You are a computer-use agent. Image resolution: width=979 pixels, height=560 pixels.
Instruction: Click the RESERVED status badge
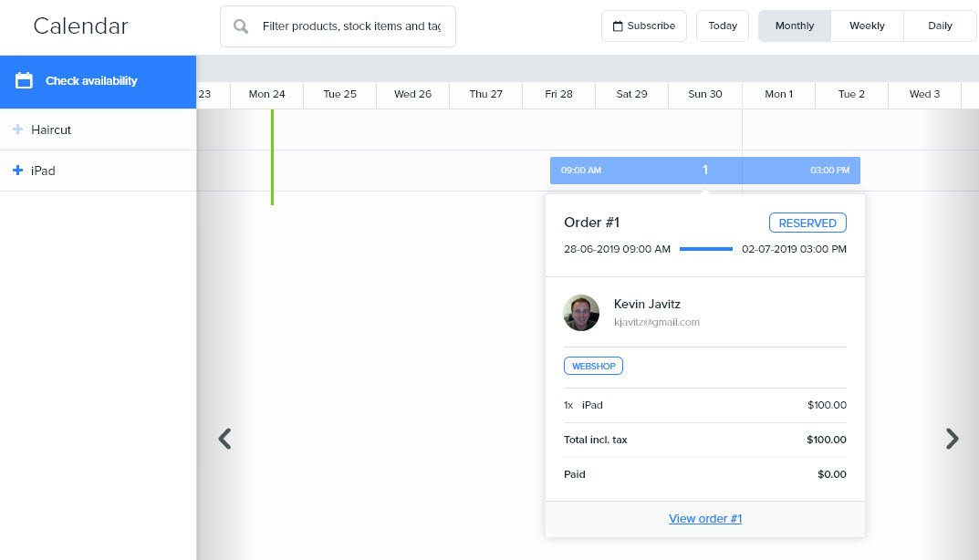click(807, 223)
